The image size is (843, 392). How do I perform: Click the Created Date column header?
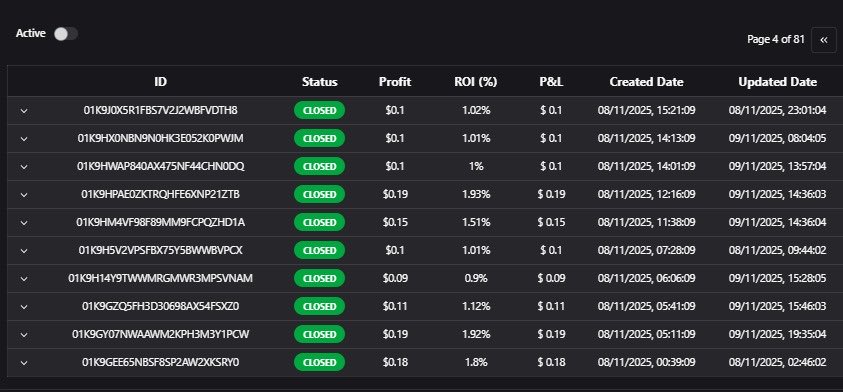tap(646, 82)
